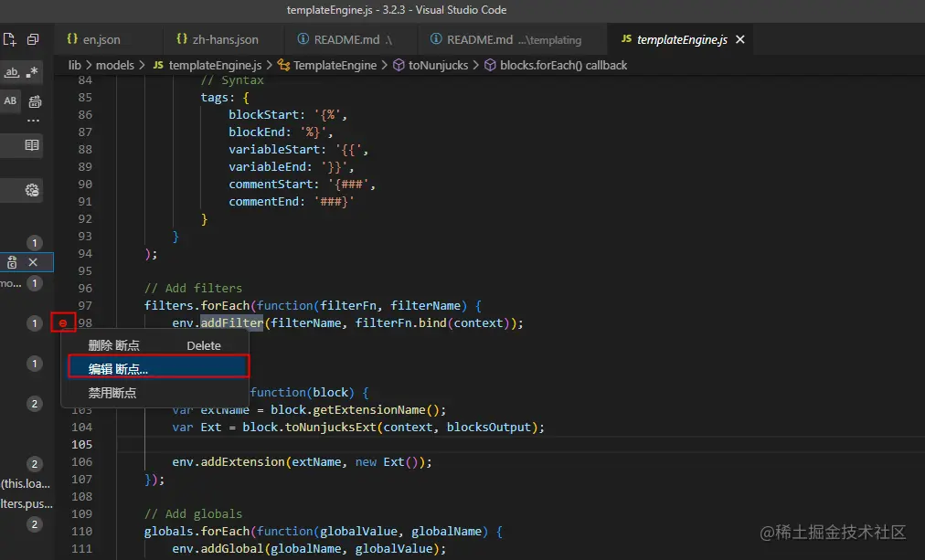Close the templateEngine.js tab
This screenshot has height=560, width=925.
739,39
